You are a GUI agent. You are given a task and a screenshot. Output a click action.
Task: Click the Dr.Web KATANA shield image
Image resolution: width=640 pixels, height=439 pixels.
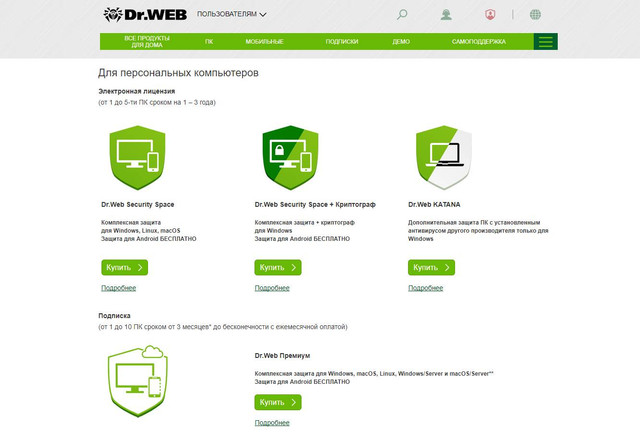click(x=444, y=157)
